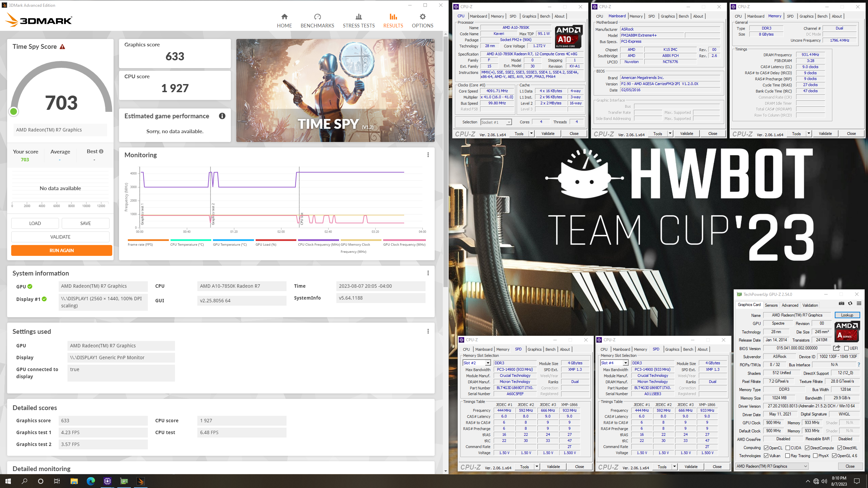868x488 pixels.
Task: Toggle the OpenCL checkbox in GPU-Z
Action: [766, 448]
